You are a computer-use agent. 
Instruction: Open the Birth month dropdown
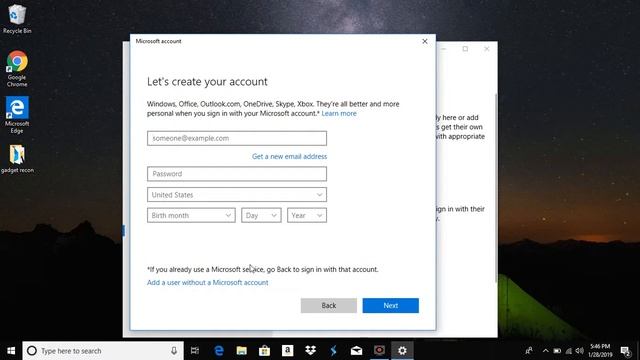pyautogui.click(x=191, y=216)
